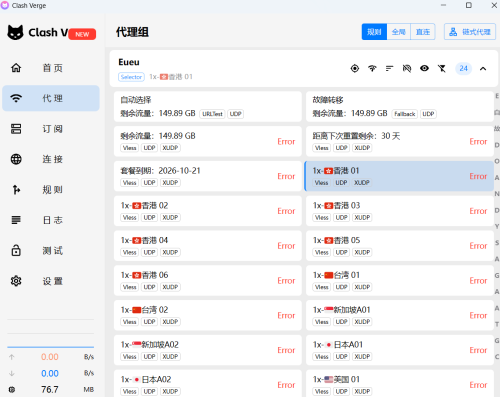Open the 设置 menu label
This screenshot has height=397, width=500.
point(52,281)
